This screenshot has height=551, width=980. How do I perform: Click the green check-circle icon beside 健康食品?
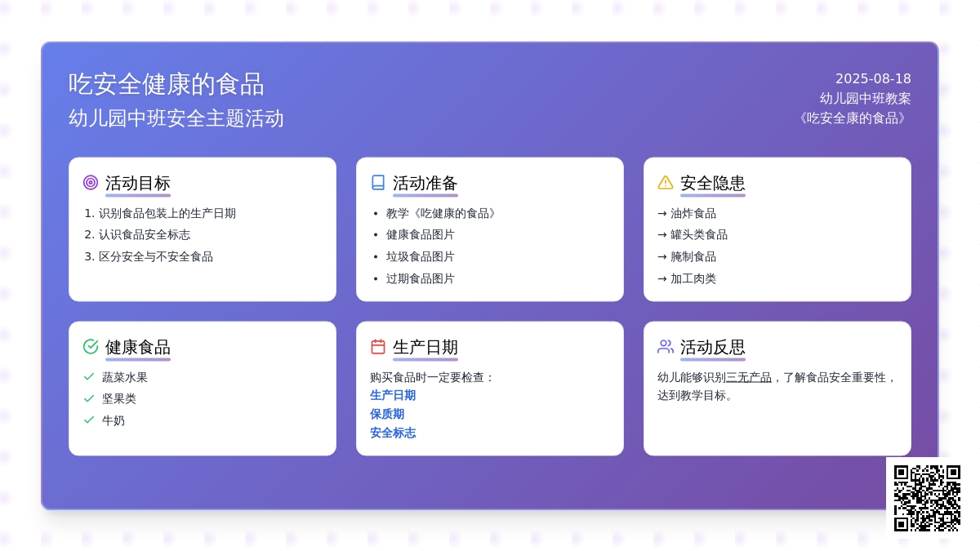(91, 347)
